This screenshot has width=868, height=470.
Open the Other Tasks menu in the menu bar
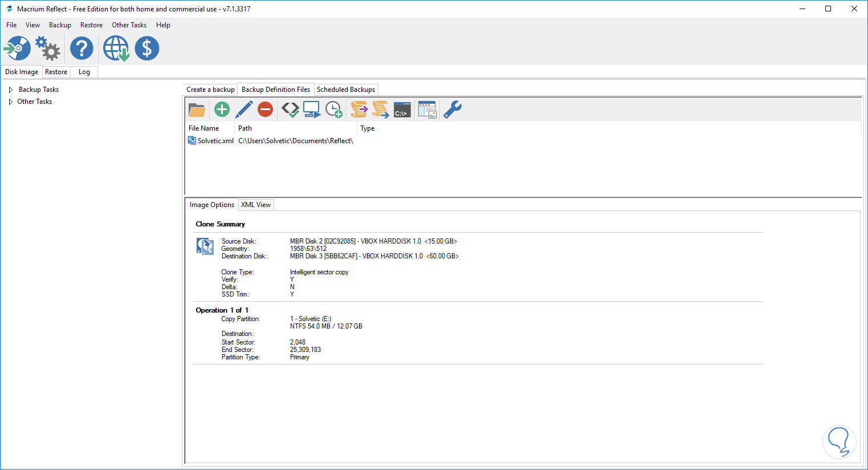coord(129,25)
